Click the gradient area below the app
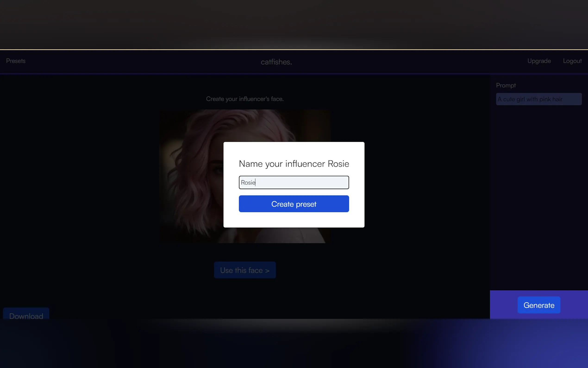 click(294, 346)
